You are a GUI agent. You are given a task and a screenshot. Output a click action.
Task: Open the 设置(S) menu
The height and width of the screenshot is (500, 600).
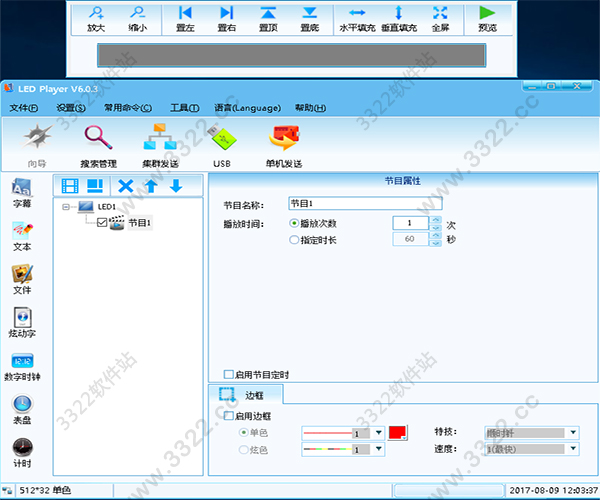click(x=71, y=108)
